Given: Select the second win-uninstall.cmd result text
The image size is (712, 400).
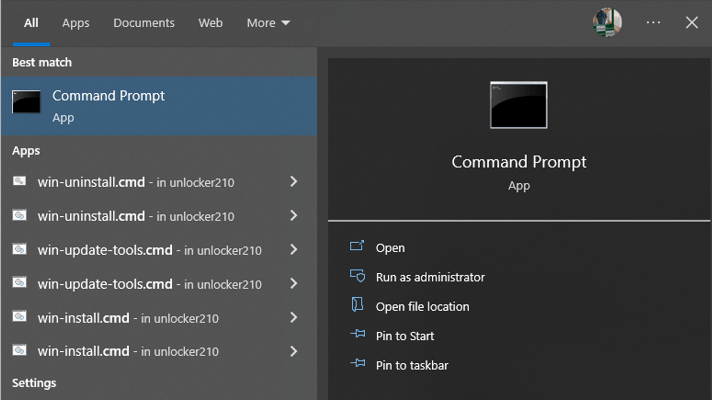Looking at the screenshot, I should coord(136,216).
